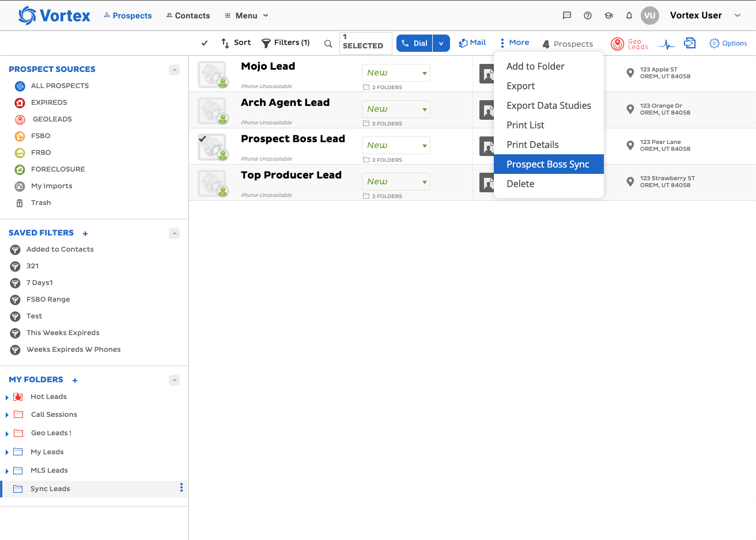Select FORECLOSURE source
Screen dimensions: 756x540
[50, 169]
